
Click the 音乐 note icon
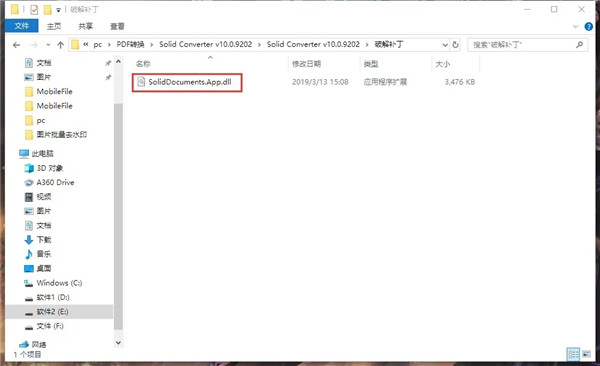29,254
